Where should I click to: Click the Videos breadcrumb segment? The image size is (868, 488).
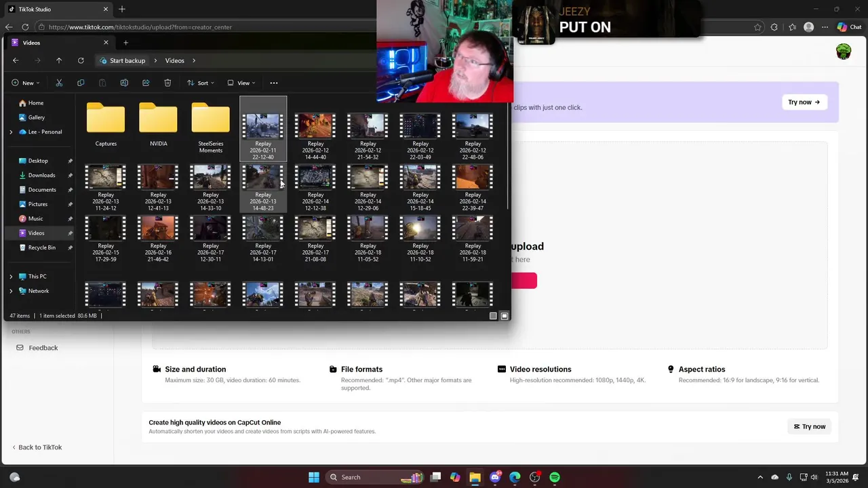tap(175, 60)
